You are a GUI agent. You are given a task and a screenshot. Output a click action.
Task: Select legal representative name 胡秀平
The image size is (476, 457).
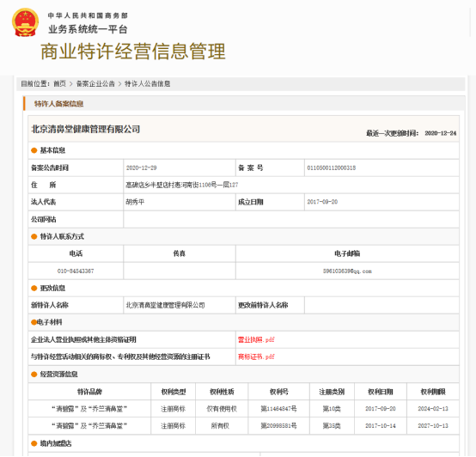(x=135, y=202)
